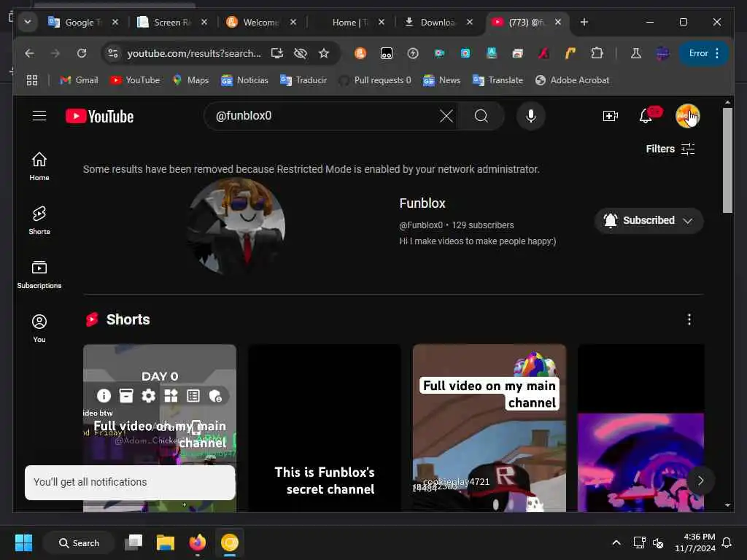Click the gear icon on DAY 0 thumbnail
Screen dimensions: 747x560
[149, 396]
